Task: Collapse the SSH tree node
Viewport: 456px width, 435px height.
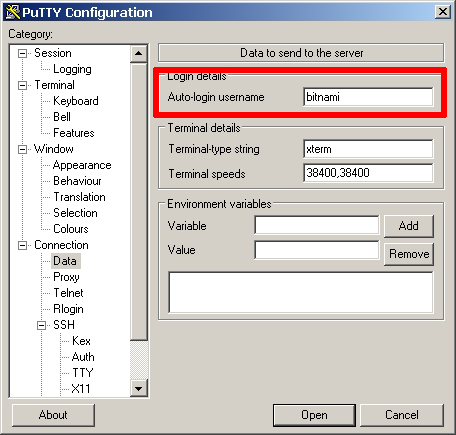Action: click(41, 325)
